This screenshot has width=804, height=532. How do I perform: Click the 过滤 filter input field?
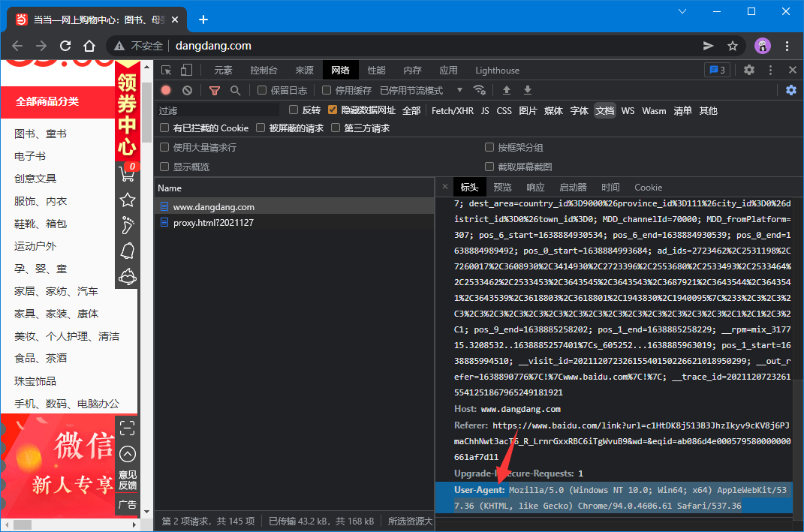click(x=218, y=110)
